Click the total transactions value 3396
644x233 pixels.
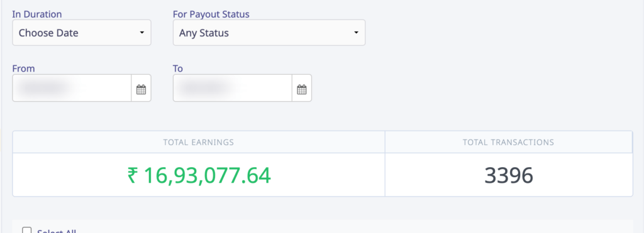(508, 176)
